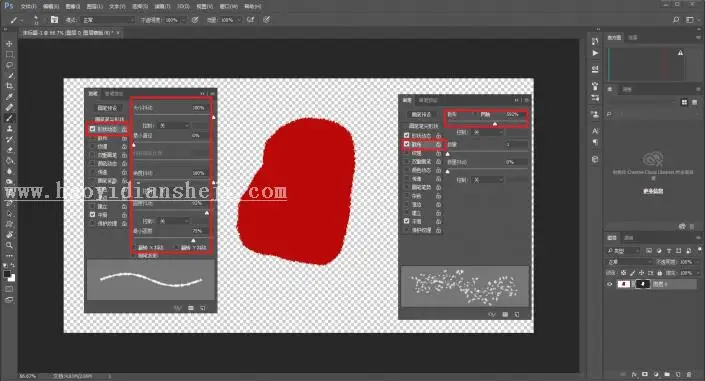Uncheck 平滑 in the scattered-preview brush panel

(406, 221)
